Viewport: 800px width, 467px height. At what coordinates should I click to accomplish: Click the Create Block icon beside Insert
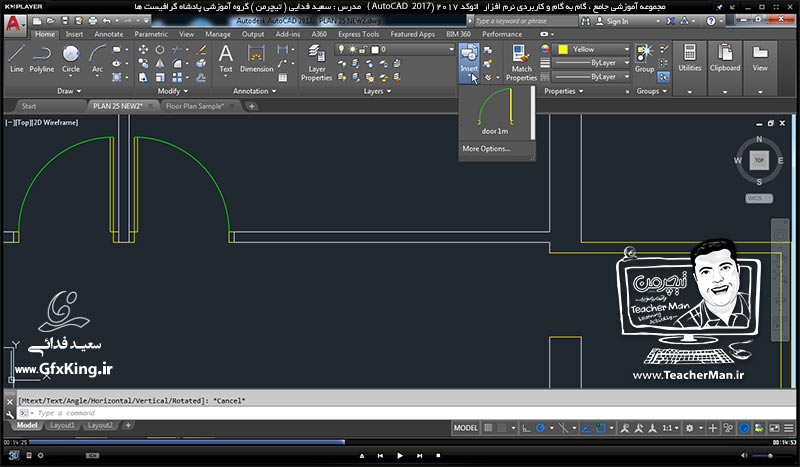(488, 50)
